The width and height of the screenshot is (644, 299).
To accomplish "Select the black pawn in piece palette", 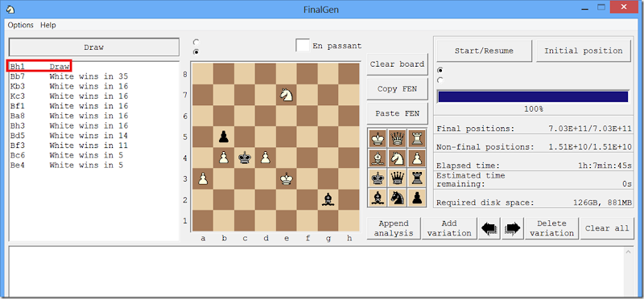I will click(417, 197).
